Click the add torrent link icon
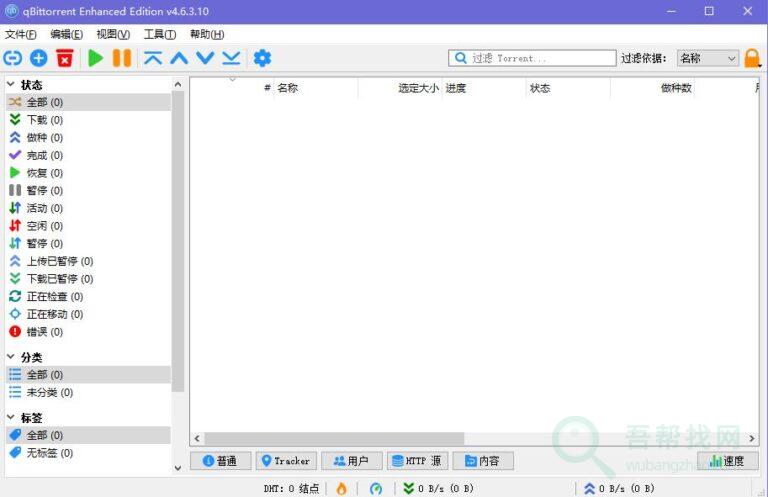Viewport: 768px width, 497px height. (x=13, y=58)
